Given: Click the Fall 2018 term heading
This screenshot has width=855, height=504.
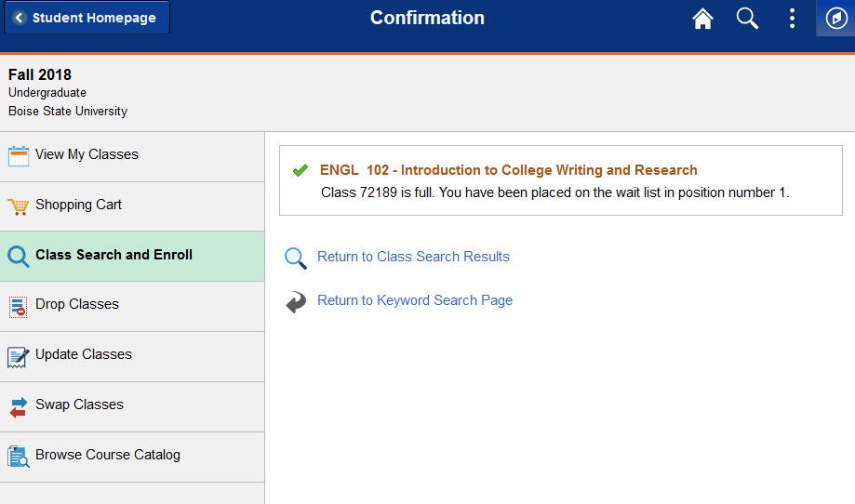Looking at the screenshot, I should [40, 74].
